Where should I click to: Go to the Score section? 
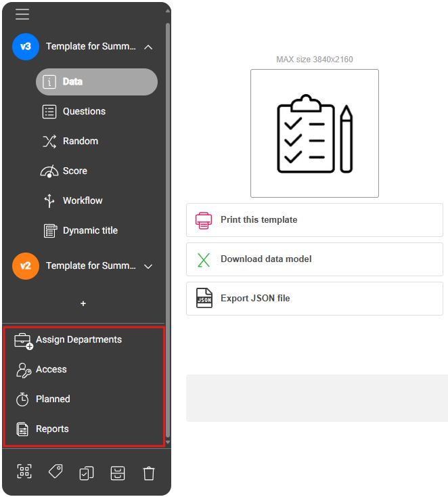(x=74, y=171)
